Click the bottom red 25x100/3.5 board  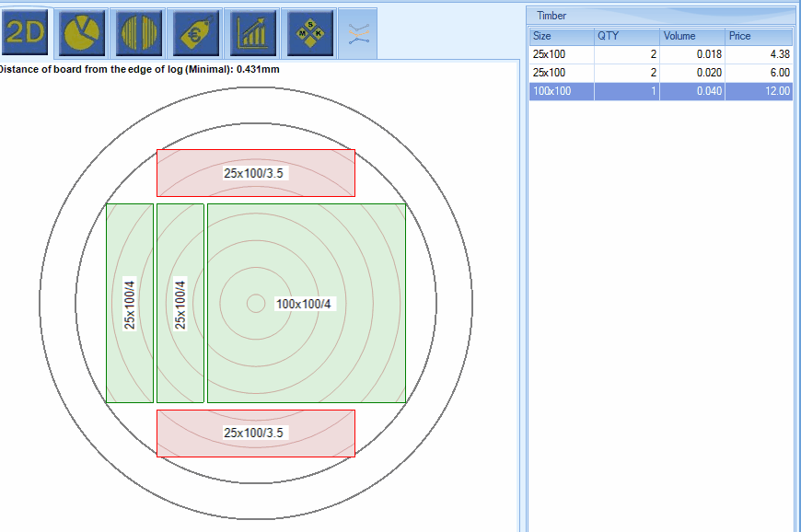(x=255, y=433)
